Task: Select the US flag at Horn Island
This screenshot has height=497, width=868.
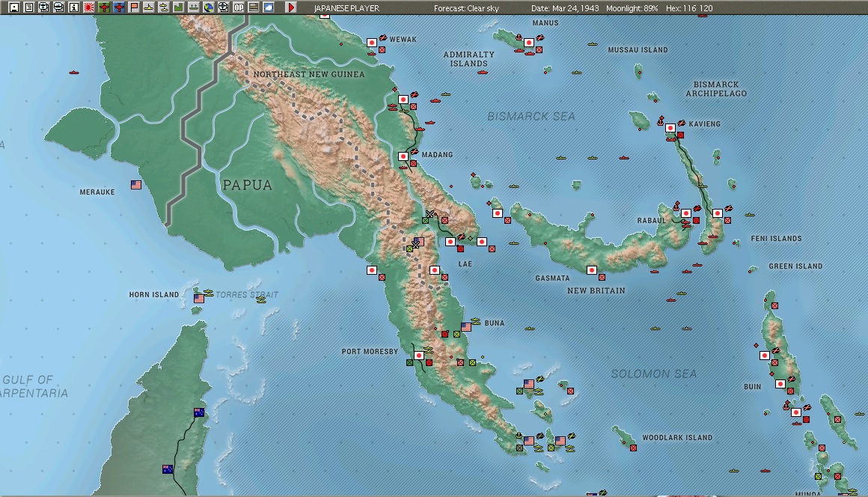Action: (x=199, y=299)
